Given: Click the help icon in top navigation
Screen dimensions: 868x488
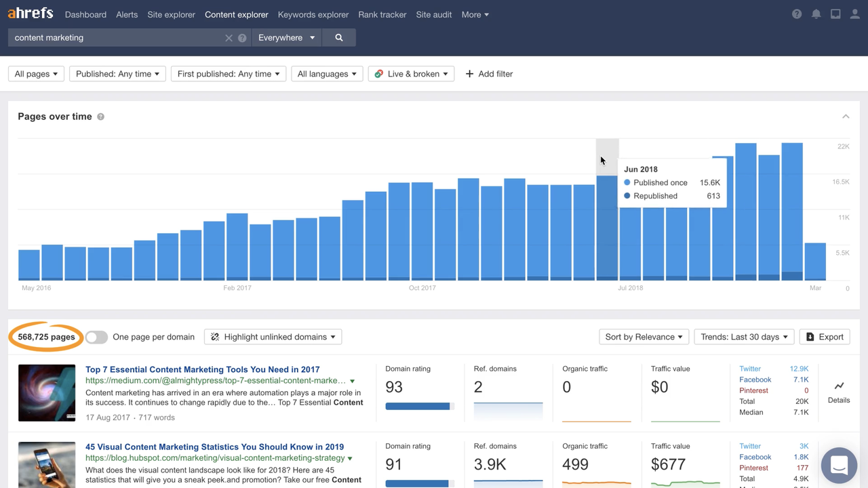Looking at the screenshot, I should (797, 14).
